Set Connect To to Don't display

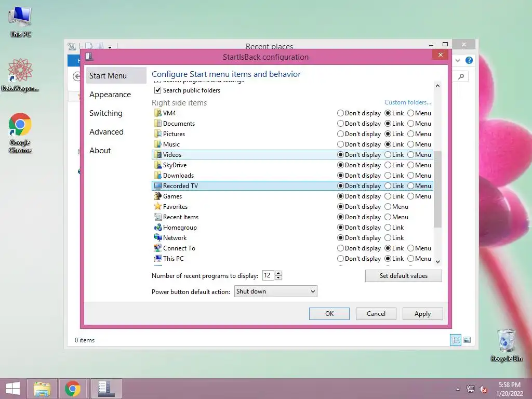click(x=340, y=248)
